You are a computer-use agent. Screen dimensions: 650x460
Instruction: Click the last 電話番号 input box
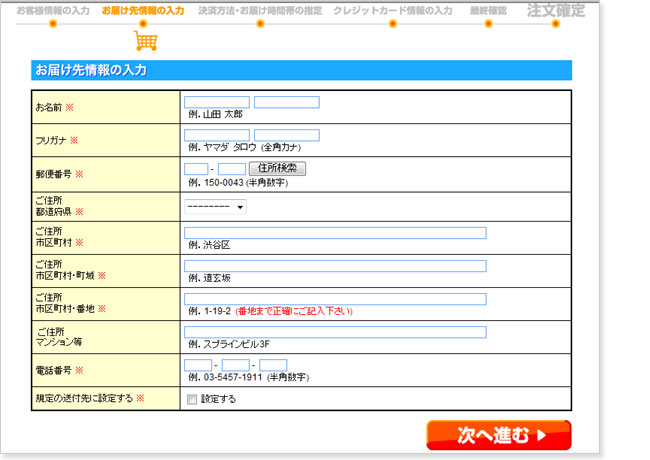click(273, 365)
